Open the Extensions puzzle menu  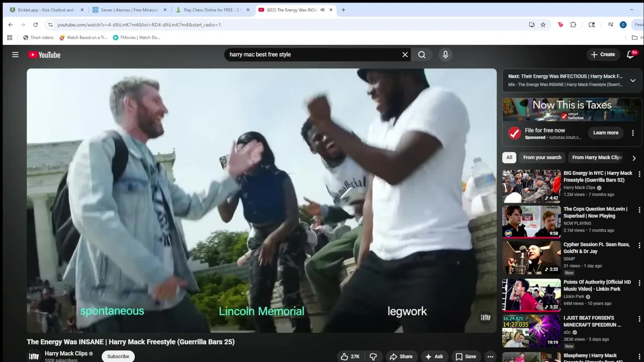[x=573, y=25]
